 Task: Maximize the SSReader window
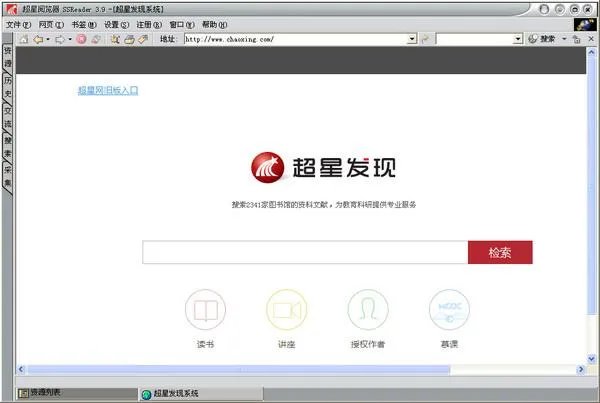[x=575, y=9]
